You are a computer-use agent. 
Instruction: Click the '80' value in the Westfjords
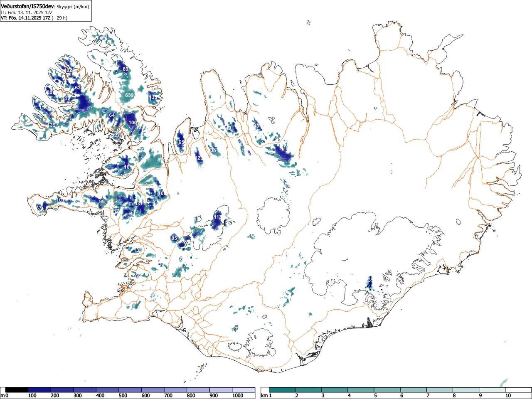[x=49, y=92]
